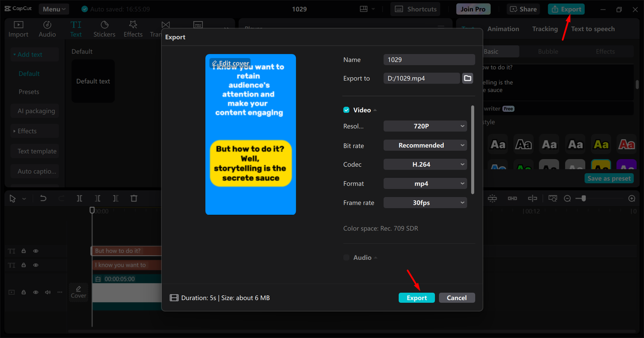Screen dimensions: 644x338
Task: Pick the yellow Aa text style preset
Action: 601,145
